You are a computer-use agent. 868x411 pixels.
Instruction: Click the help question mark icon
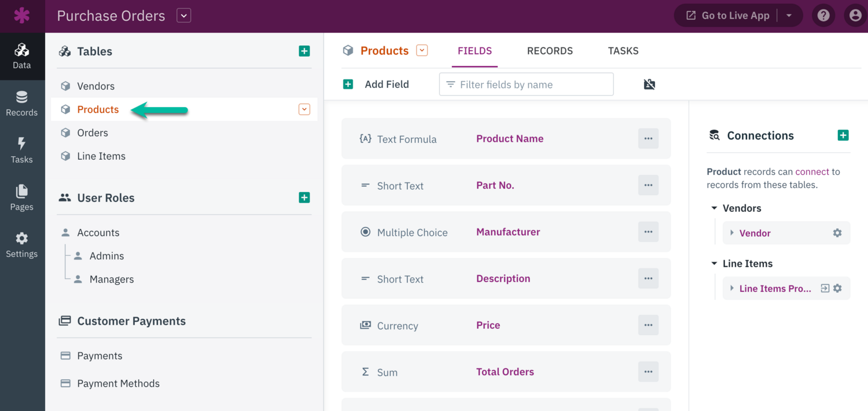[x=823, y=15]
